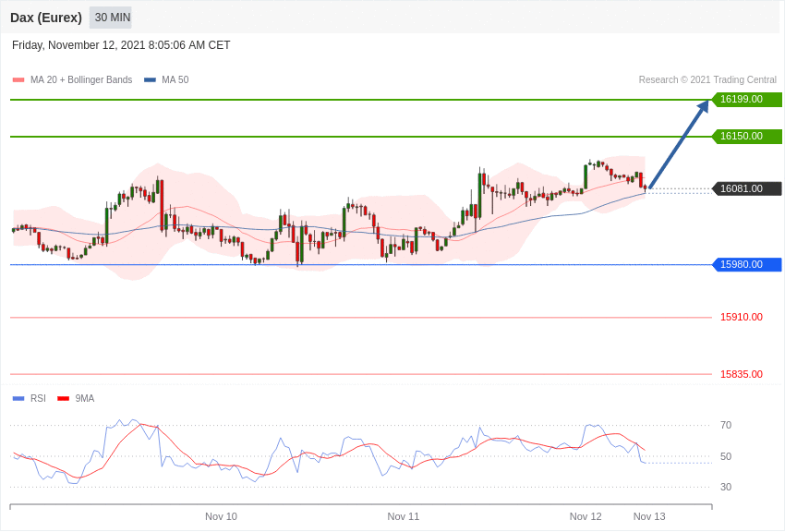The image size is (785, 532).
Task: Click the 16081.00 current price label
Action: pyautogui.click(x=747, y=188)
